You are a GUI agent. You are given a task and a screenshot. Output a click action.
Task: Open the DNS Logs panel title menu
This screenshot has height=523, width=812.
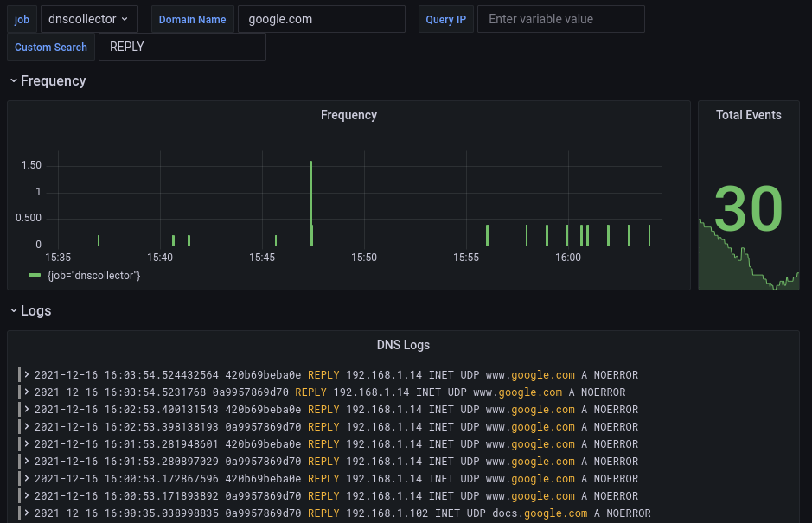(x=403, y=345)
